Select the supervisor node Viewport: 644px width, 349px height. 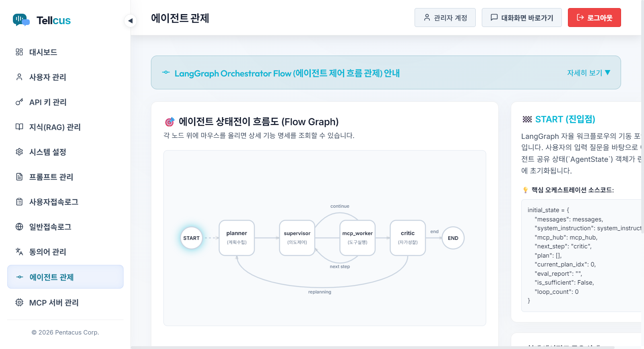pyautogui.click(x=297, y=237)
